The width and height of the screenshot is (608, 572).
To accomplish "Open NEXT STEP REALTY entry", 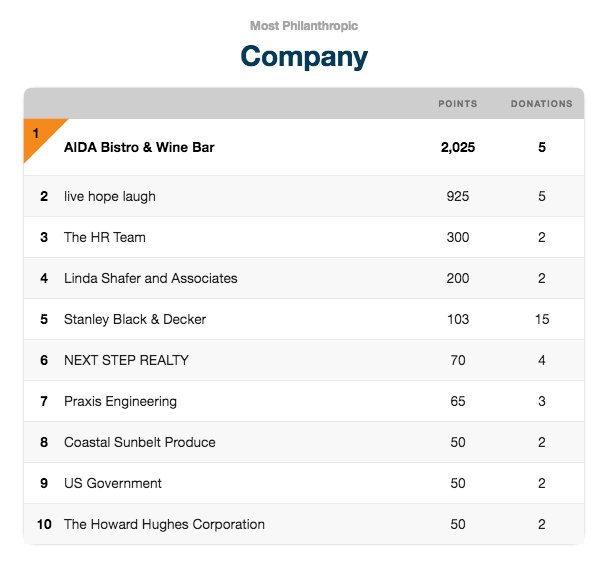I will pos(126,360).
